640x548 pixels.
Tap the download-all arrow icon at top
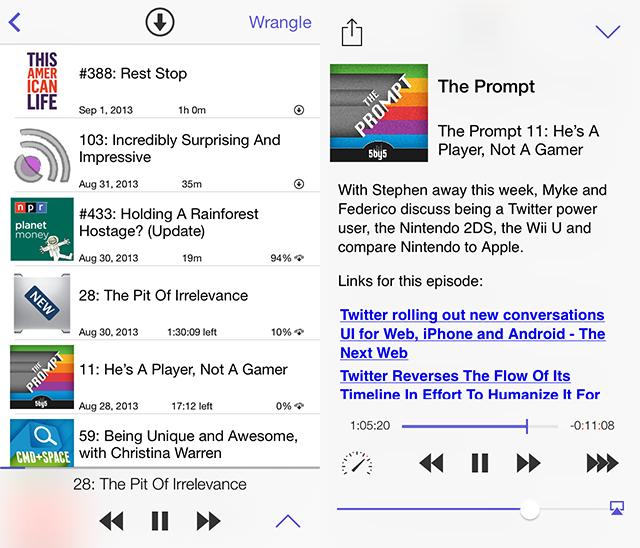160,22
